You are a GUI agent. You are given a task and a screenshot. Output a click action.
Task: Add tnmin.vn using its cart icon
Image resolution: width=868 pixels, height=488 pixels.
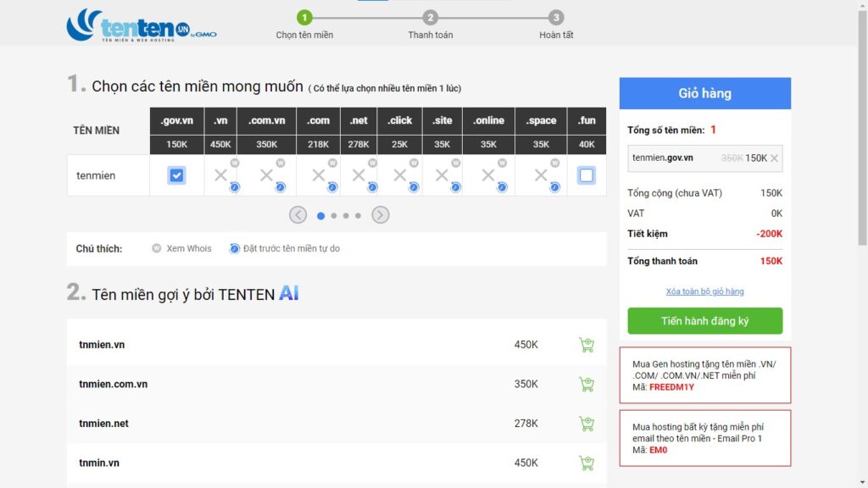[x=586, y=463]
